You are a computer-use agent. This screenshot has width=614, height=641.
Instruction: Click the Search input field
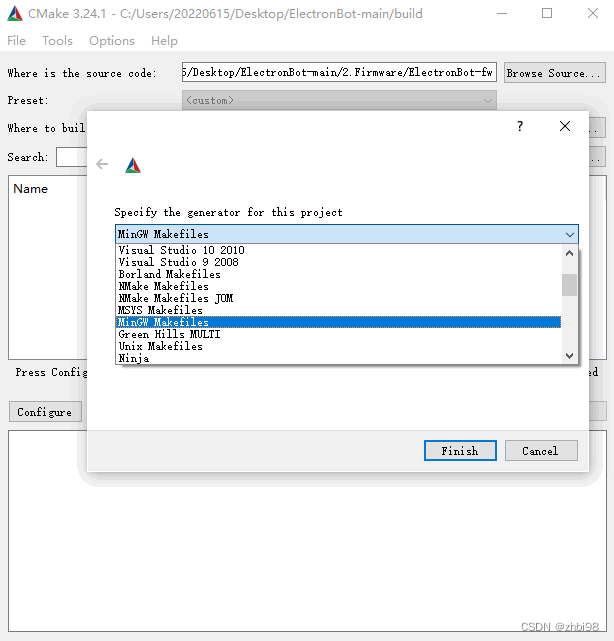pyautogui.click(x=72, y=157)
